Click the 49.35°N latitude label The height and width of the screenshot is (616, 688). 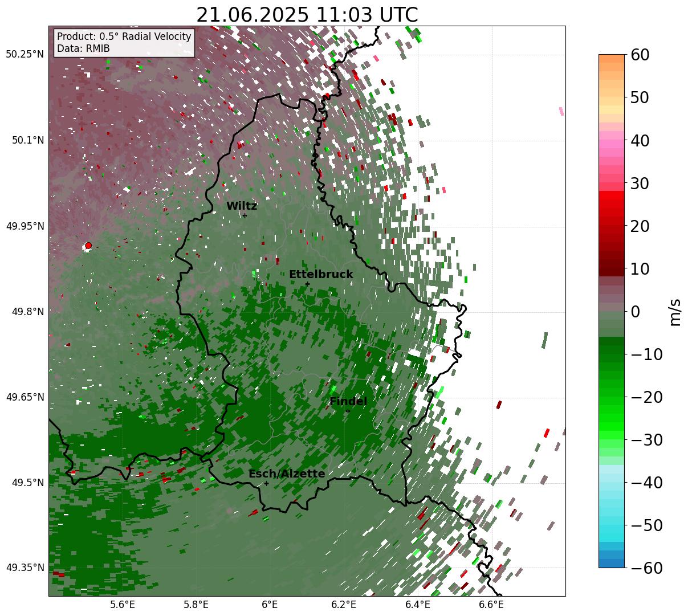click(x=25, y=568)
